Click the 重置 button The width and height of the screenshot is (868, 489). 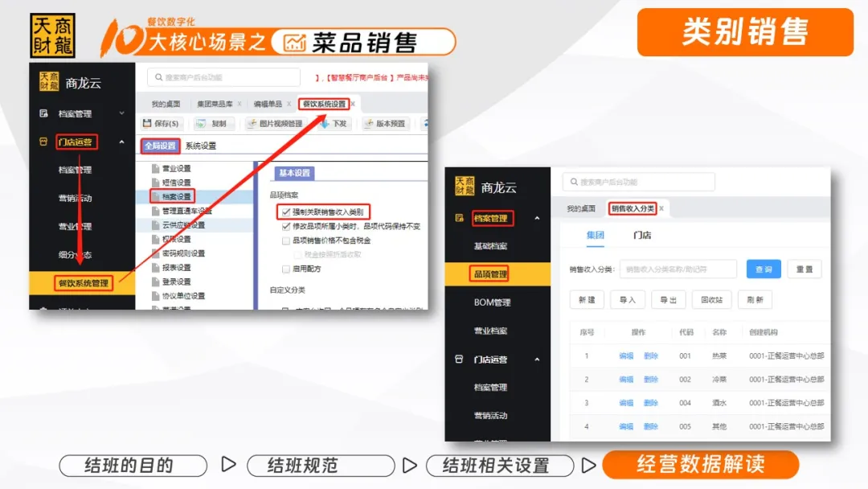pos(805,269)
